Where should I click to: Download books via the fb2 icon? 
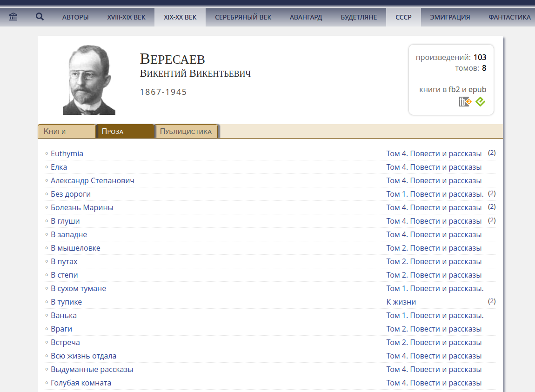[465, 101]
